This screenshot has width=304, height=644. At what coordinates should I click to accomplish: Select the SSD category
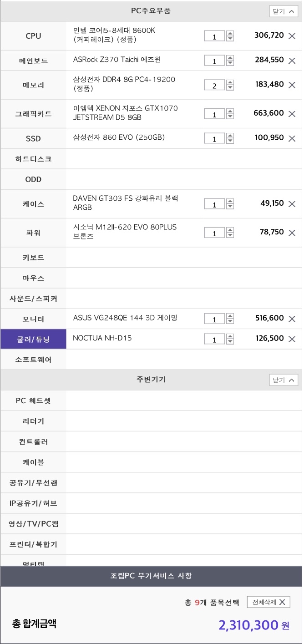[x=33, y=138]
